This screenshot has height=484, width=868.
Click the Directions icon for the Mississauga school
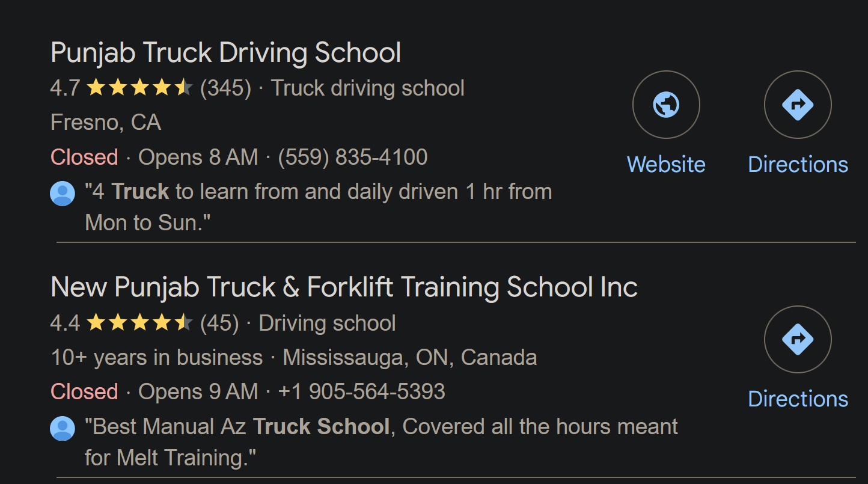click(798, 340)
